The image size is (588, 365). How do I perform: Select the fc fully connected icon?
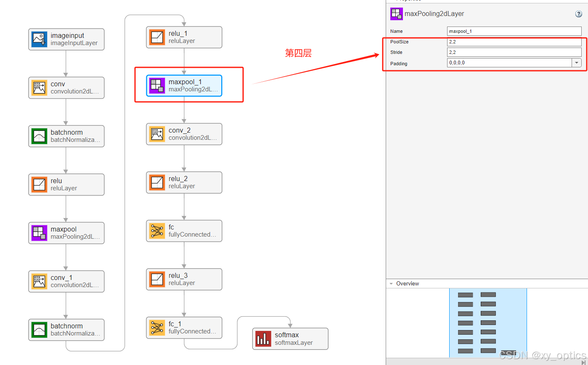click(x=157, y=231)
